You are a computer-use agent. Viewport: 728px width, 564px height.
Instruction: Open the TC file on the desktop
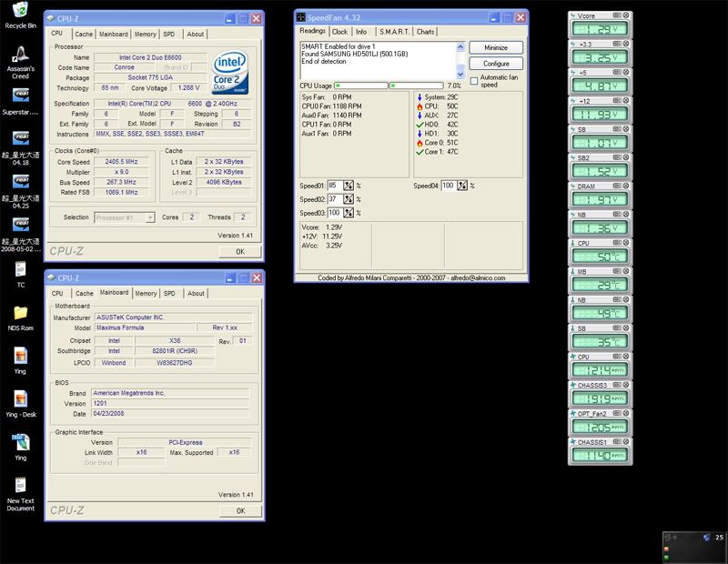click(20, 270)
